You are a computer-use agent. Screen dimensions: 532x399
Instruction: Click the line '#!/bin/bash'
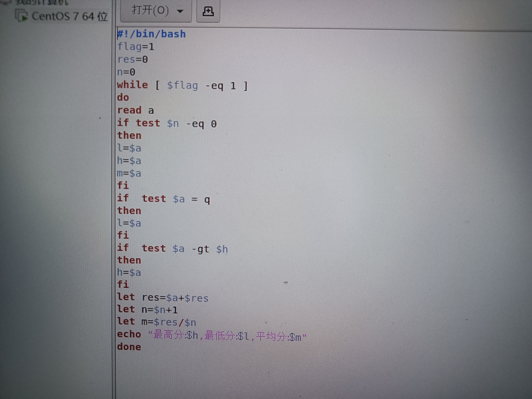point(151,34)
